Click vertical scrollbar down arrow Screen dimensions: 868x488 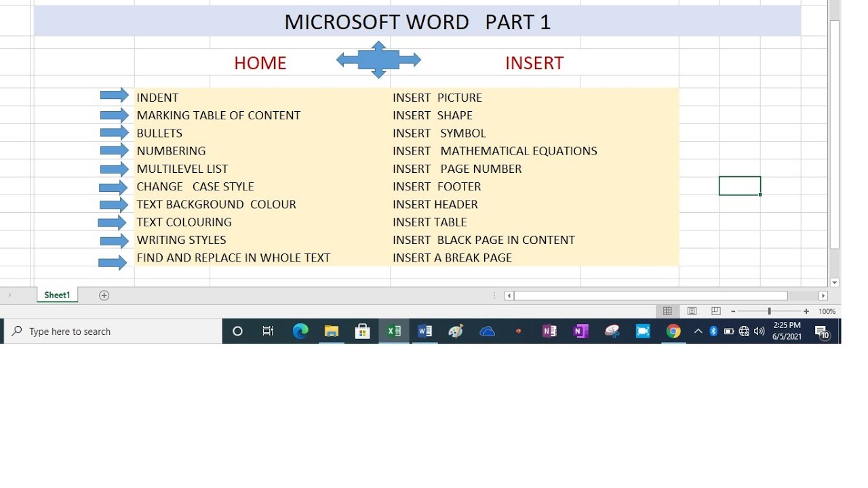835,283
